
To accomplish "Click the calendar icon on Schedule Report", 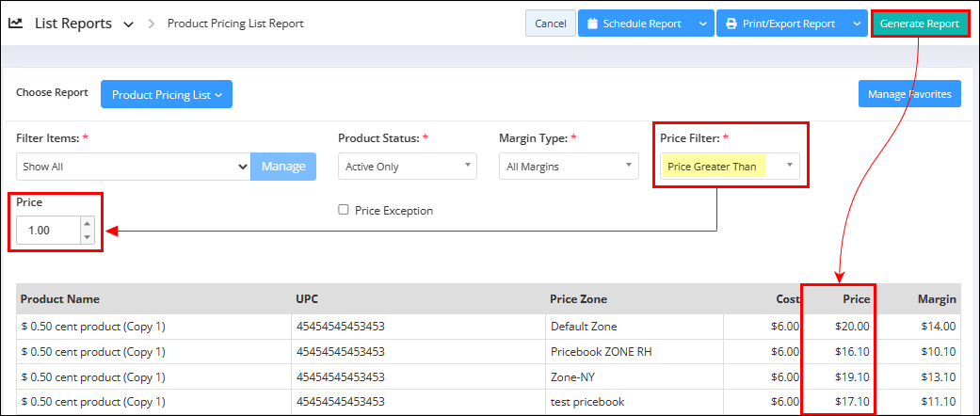I will pos(593,24).
